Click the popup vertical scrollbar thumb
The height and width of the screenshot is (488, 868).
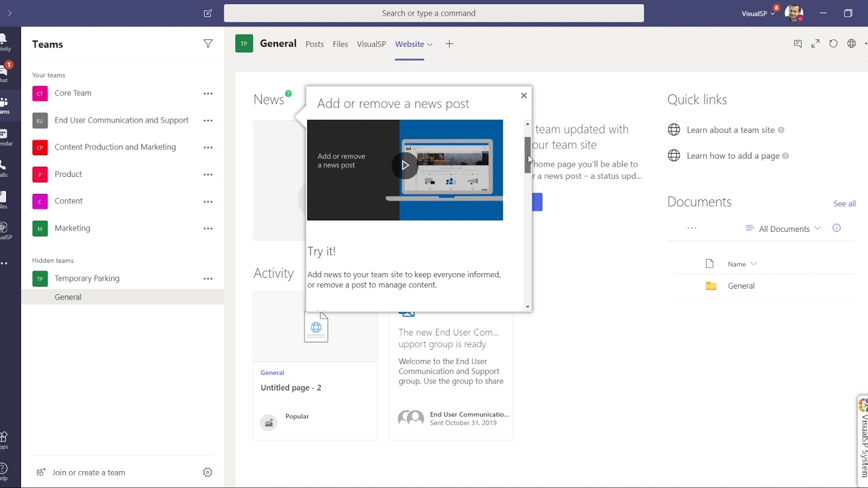click(528, 155)
